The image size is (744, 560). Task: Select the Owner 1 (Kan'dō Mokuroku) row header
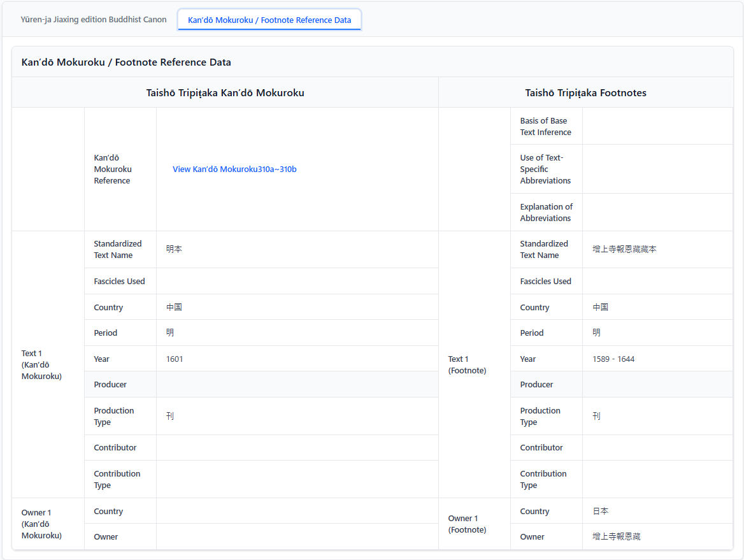tap(41, 524)
